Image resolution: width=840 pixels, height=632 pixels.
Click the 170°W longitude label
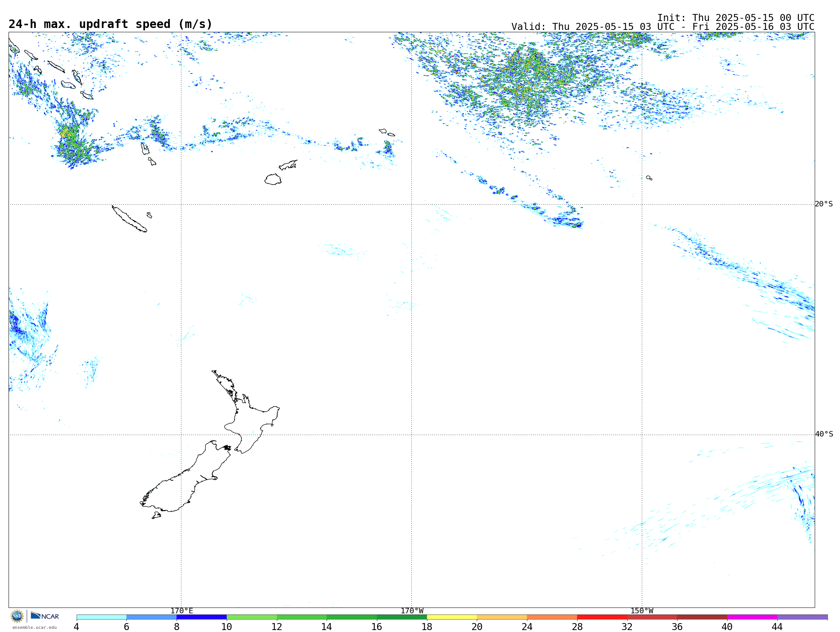coord(412,611)
